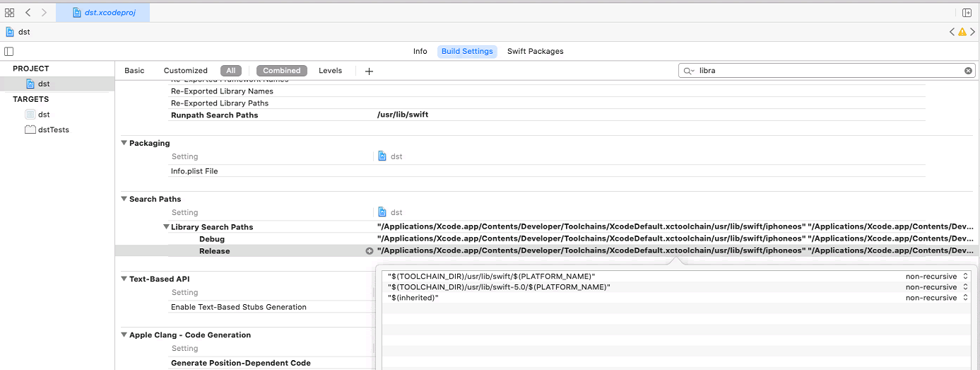Open non-recursive dropdown for $(inherited) path
Screen dimensions: 980x370
(935, 298)
